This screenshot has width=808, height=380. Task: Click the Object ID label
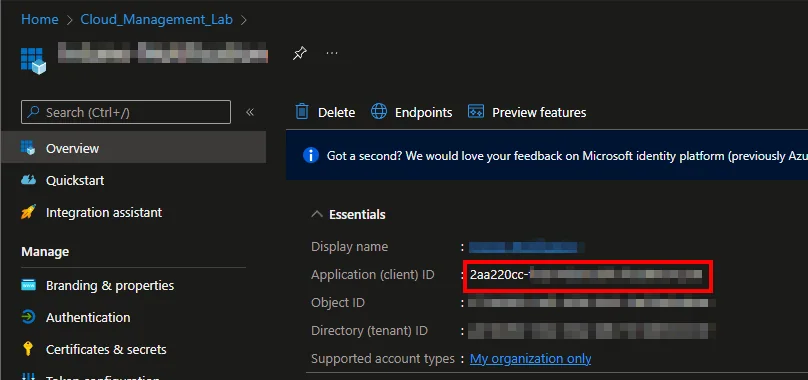338,303
